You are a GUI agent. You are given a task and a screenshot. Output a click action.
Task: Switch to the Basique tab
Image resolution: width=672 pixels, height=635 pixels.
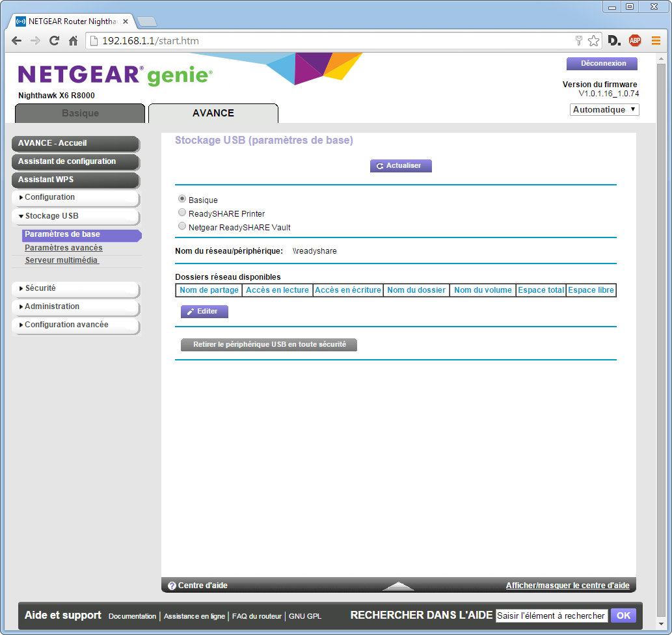80,113
